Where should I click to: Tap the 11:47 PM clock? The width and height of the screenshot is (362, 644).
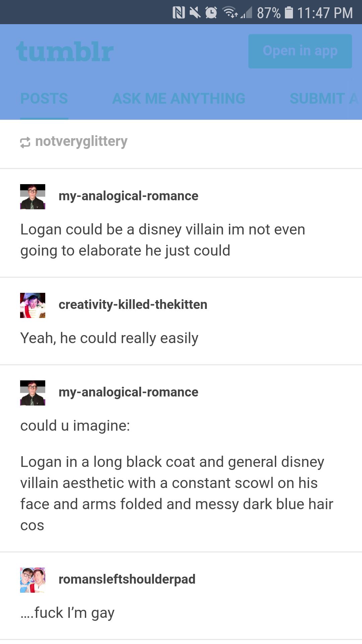click(x=325, y=13)
